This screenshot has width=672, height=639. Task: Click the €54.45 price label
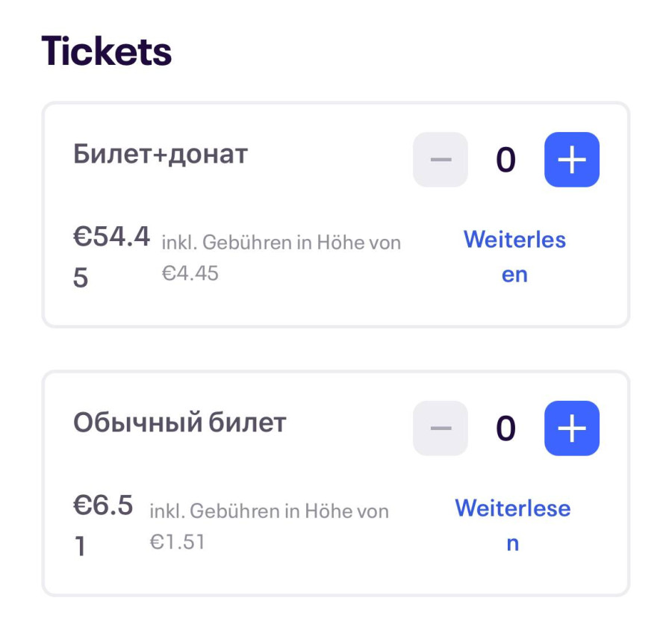coord(111,256)
